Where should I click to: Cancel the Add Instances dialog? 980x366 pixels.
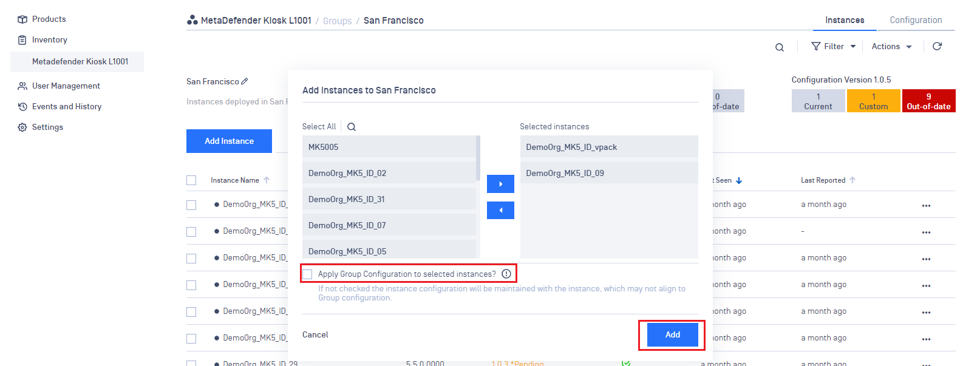pos(315,335)
